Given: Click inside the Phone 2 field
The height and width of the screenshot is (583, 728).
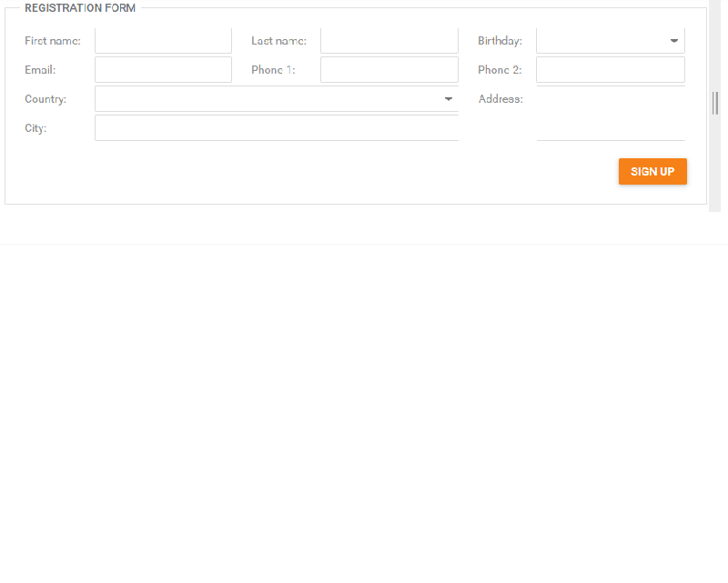Looking at the screenshot, I should point(610,69).
